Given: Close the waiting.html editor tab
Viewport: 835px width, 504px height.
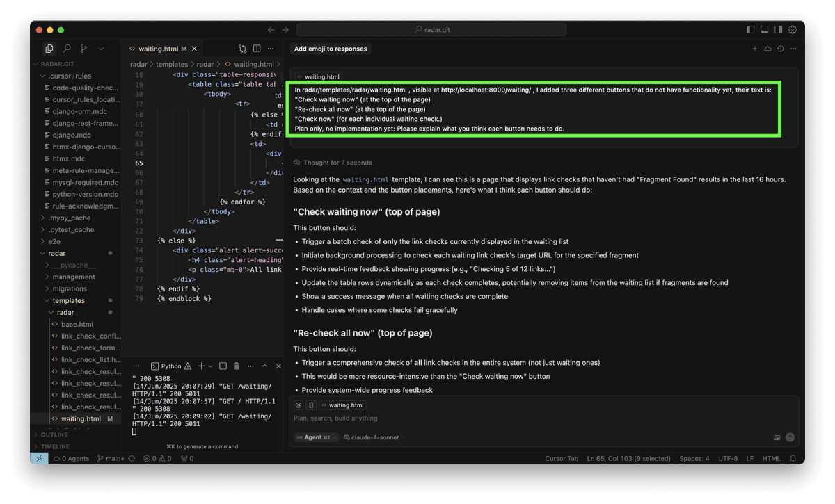Looking at the screenshot, I should click(x=195, y=49).
